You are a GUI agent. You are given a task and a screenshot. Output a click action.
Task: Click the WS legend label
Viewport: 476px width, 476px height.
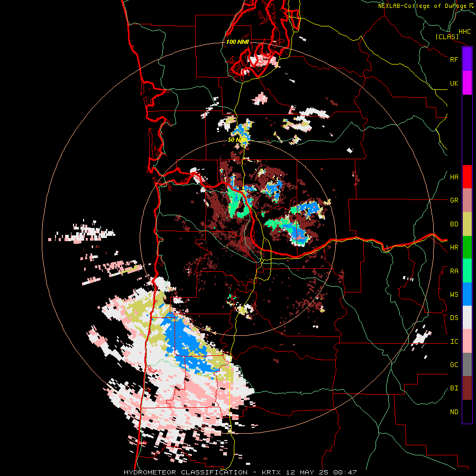[x=454, y=295]
